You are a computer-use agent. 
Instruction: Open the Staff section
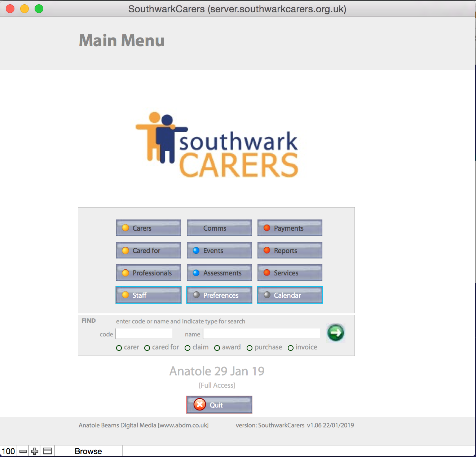(x=149, y=295)
